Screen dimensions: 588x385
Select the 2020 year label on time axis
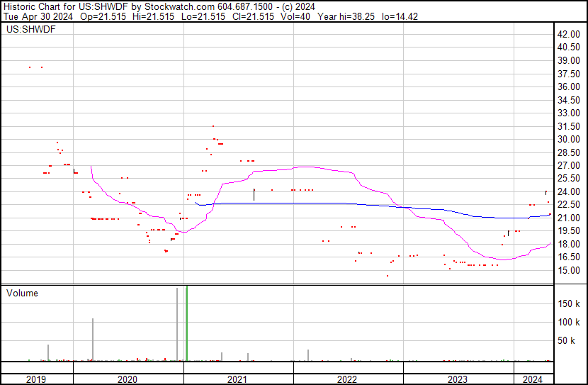pos(128,379)
